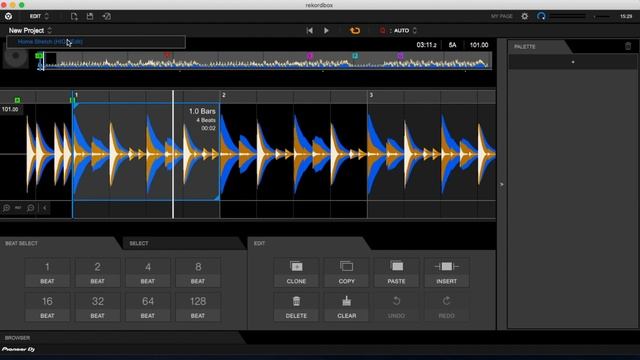Viewport: 640px width, 360px height.
Task: Click the INSERT button
Action: click(x=447, y=272)
